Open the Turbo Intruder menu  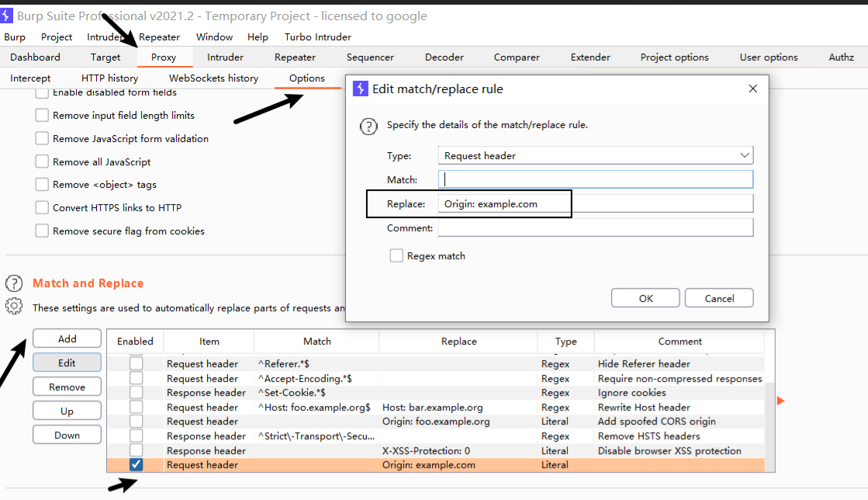point(318,37)
